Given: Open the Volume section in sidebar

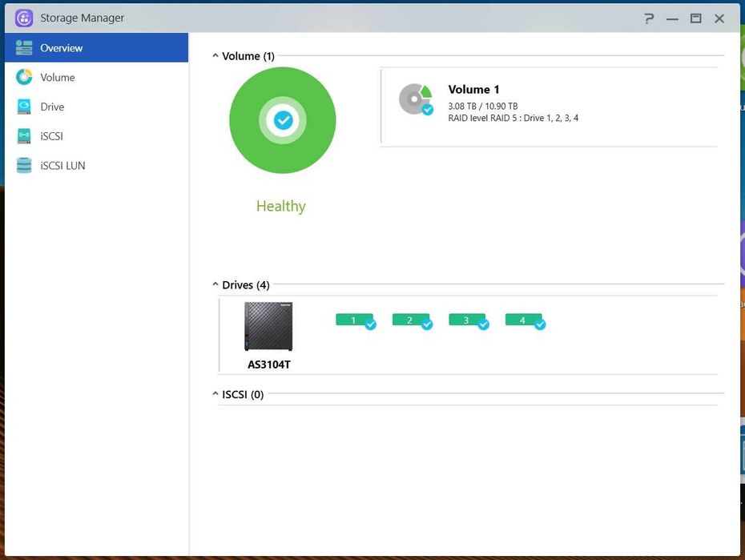Looking at the screenshot, I should coord(96,77).
